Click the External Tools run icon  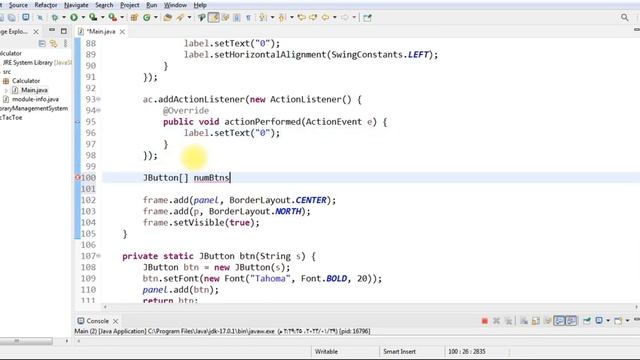click(x=112, y=18)
